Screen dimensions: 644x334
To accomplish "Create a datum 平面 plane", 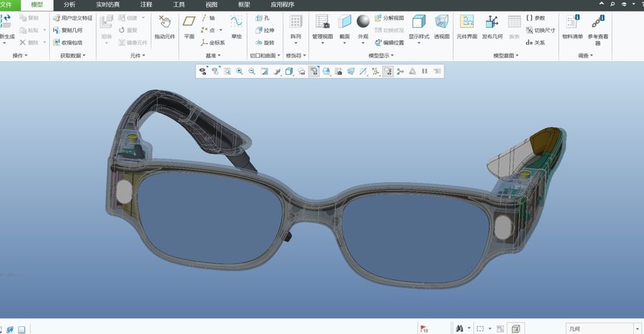I will 189,27.
